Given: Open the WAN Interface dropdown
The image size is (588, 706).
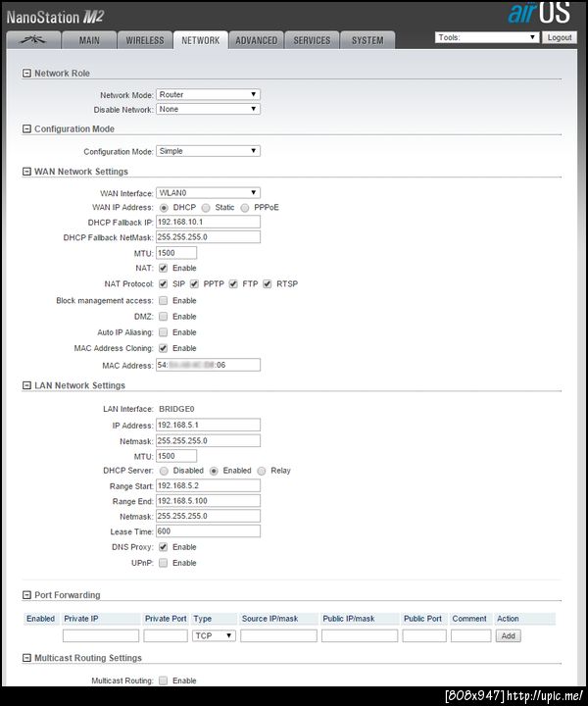Looking at the screenshot, I should point(208,193).
